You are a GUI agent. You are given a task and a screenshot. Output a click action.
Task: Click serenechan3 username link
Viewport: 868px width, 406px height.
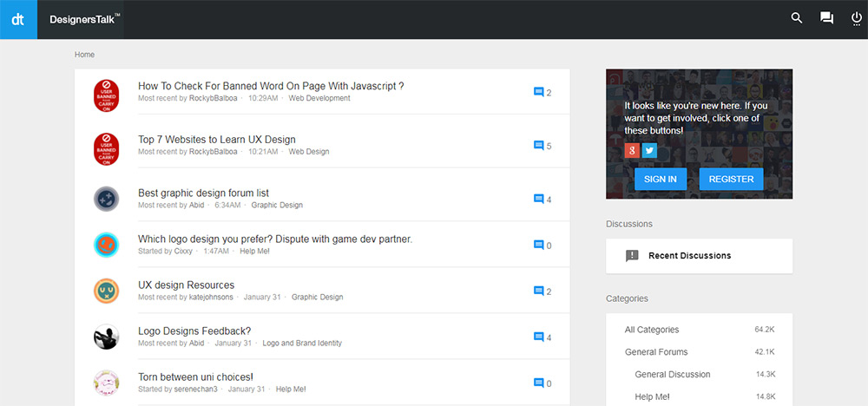click(x=195, y=389)
